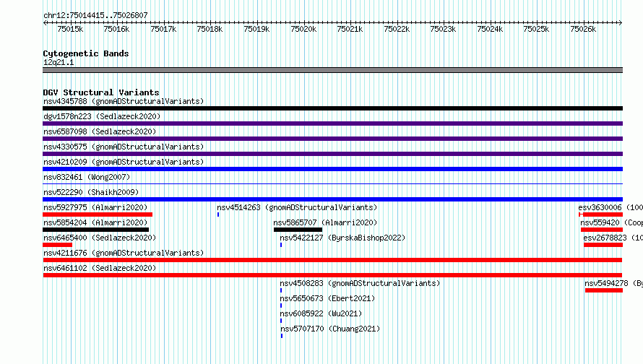Click the black nsv5865707 variant bar
Image resolution: width=643 pixels, height=364 pixels.
click(x=298, y=230)
